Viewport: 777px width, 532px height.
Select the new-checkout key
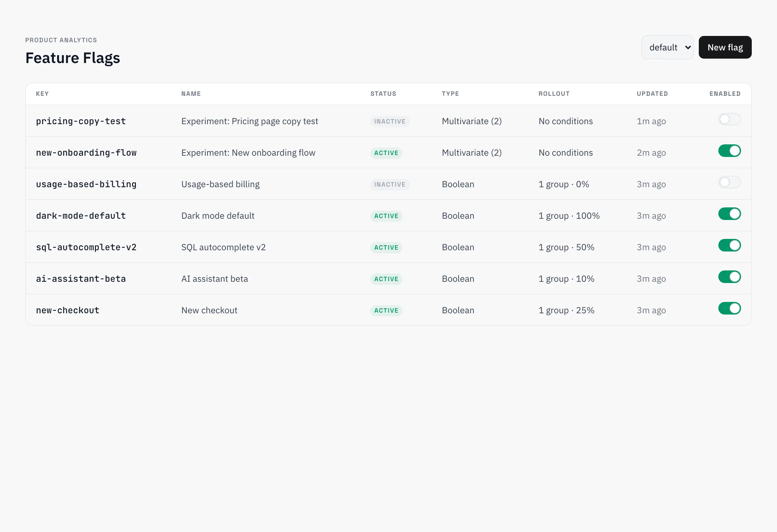point(67,310)
